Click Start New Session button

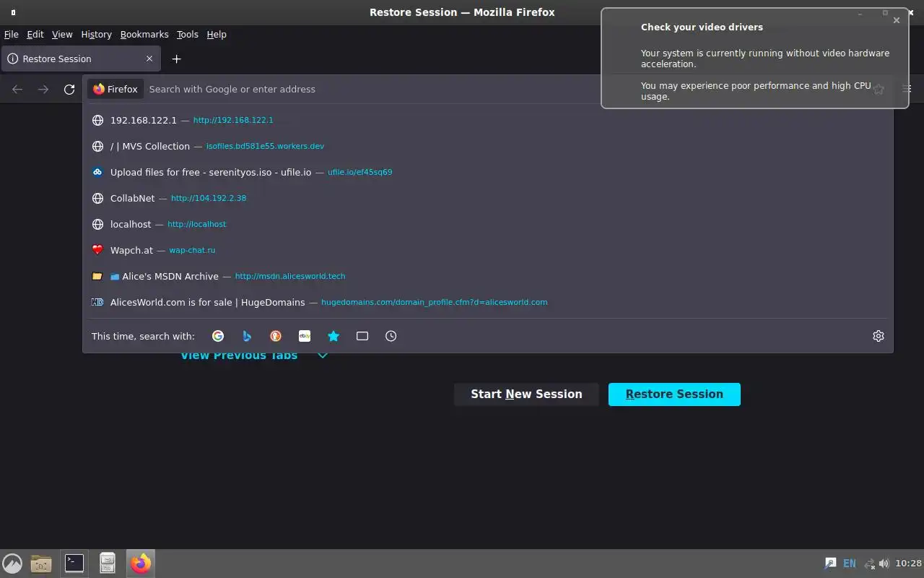(x=526, y=394)
